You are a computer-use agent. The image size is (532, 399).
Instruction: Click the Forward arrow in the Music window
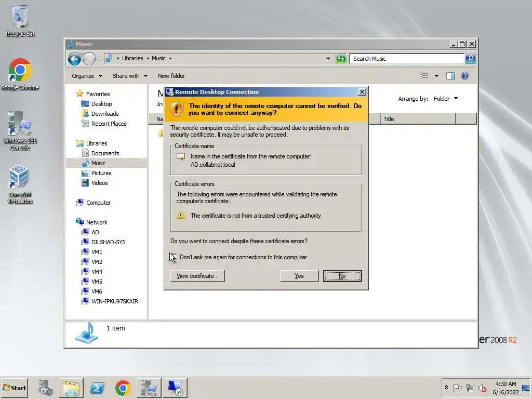tap(89, 59)
